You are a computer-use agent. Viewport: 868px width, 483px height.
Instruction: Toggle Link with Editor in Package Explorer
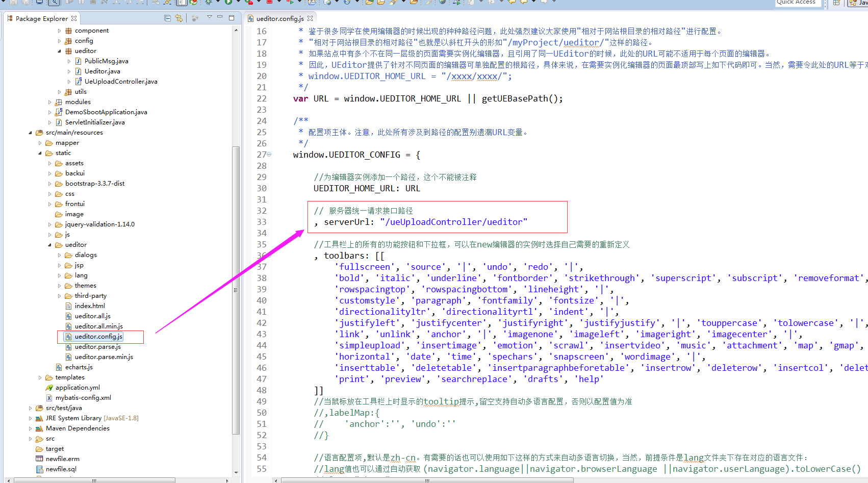[x=179, y=18]
